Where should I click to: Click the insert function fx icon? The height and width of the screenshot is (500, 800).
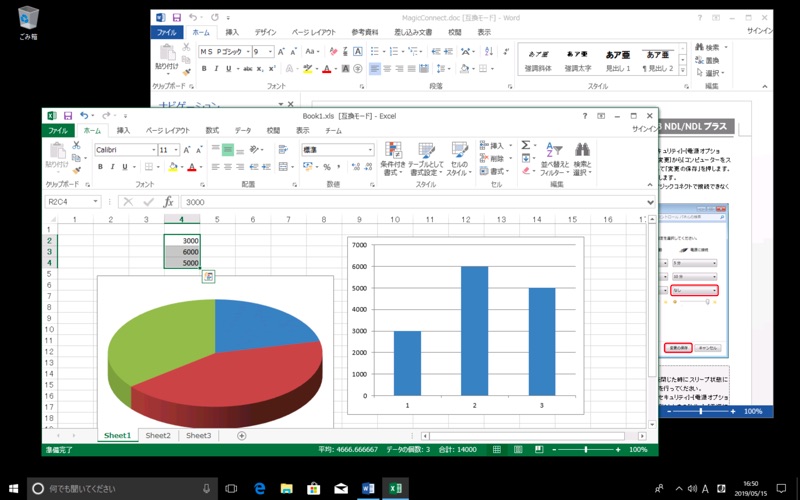pyautogui.click(x=168, y=202)
